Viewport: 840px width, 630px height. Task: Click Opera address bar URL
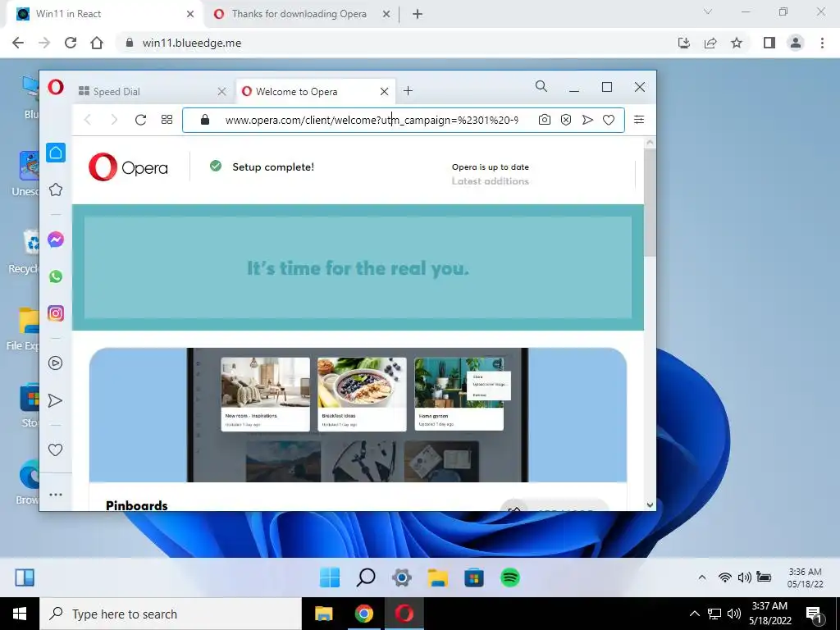click(x=372, y=120)
